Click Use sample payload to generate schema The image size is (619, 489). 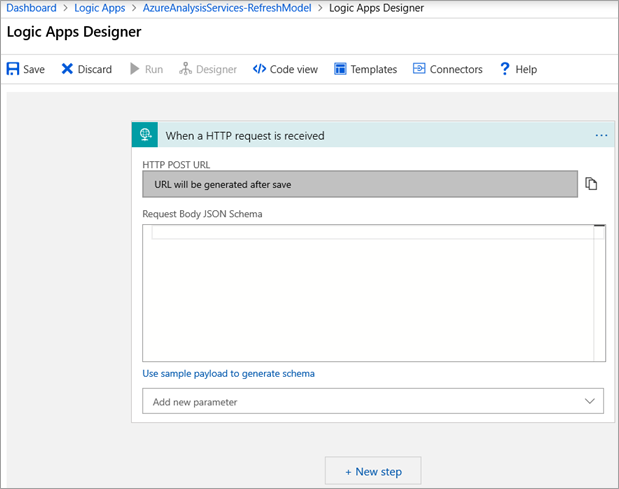228,373
